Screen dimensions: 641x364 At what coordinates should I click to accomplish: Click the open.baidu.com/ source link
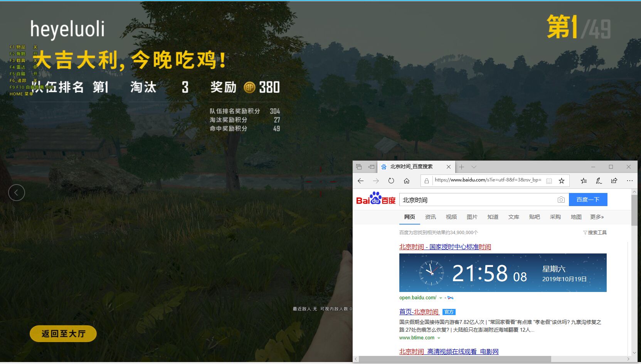[418, 298]
